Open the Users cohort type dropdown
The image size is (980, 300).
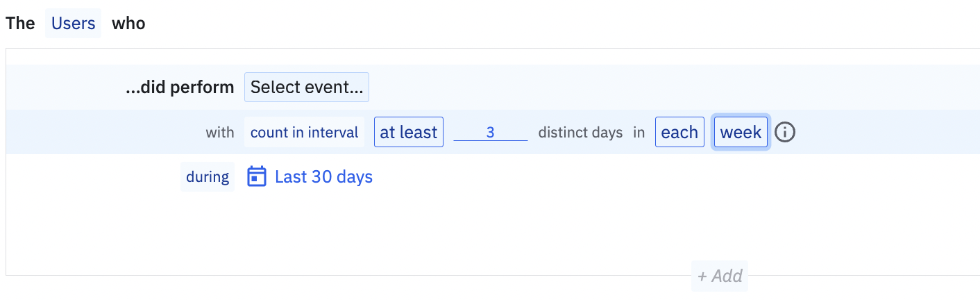coord(73,23)
